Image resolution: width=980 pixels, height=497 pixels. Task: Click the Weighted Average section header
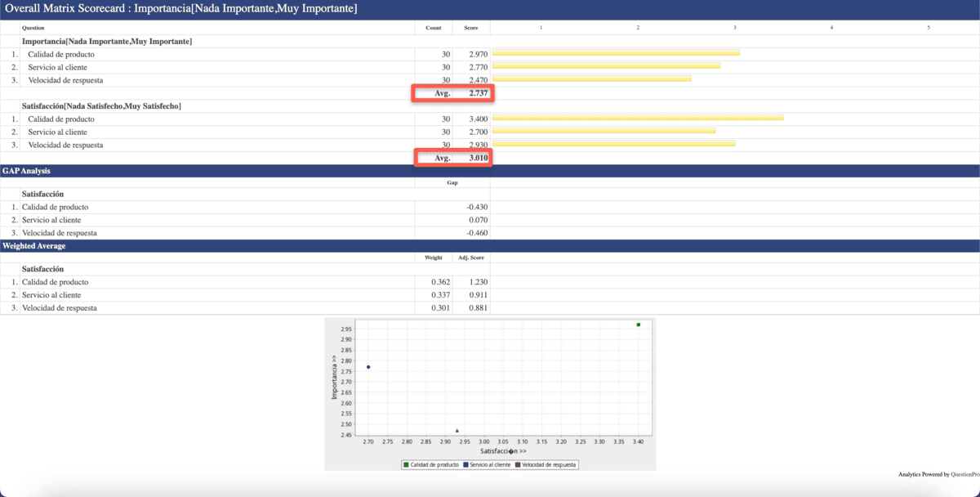pyautogui.click(x=490, y=246)
